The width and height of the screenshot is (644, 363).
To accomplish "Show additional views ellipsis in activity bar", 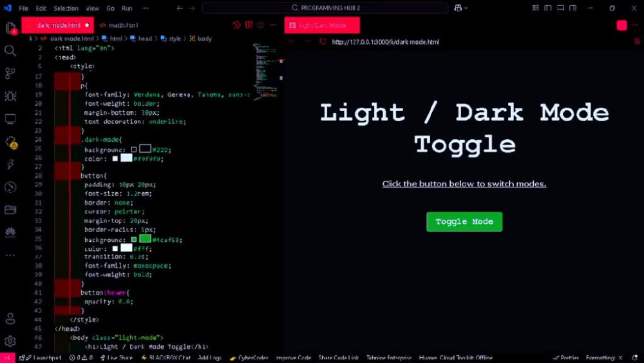I will 10,255.
